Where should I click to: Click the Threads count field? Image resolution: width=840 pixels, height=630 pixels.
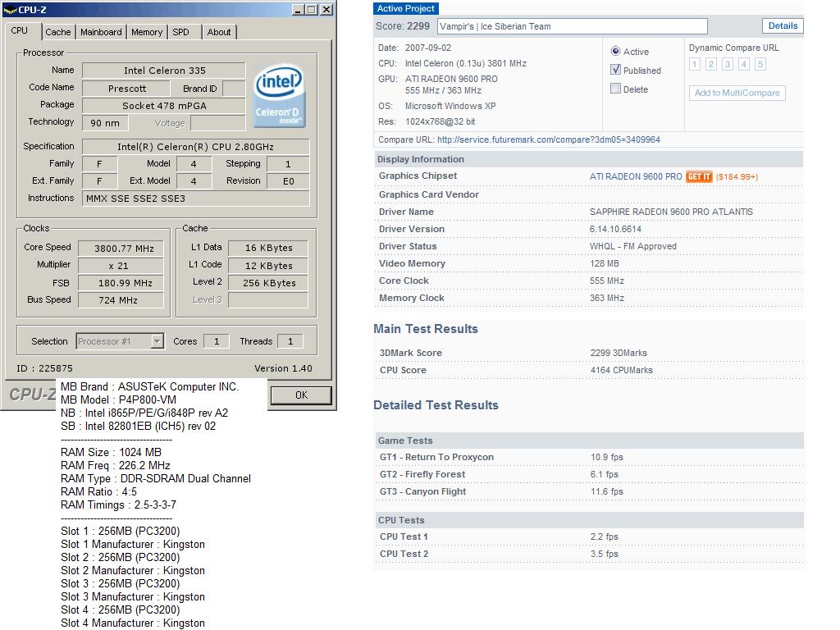(x=290, y=341)
